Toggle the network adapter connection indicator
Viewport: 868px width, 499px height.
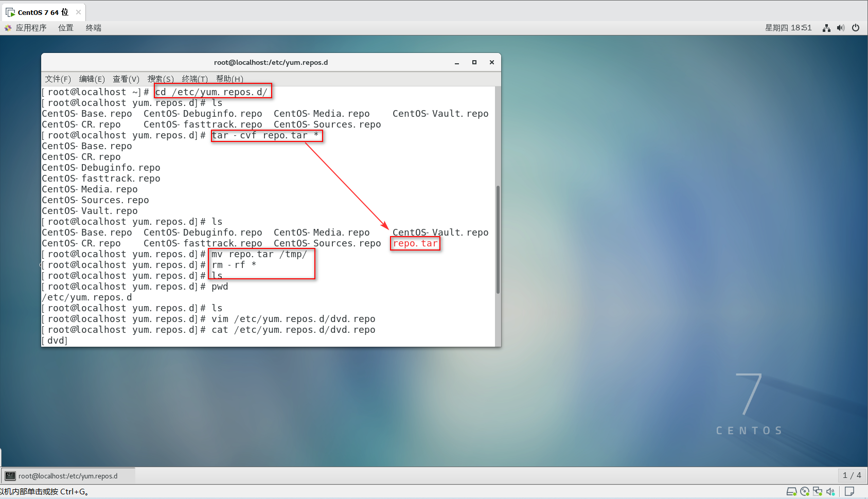[818, 491]
